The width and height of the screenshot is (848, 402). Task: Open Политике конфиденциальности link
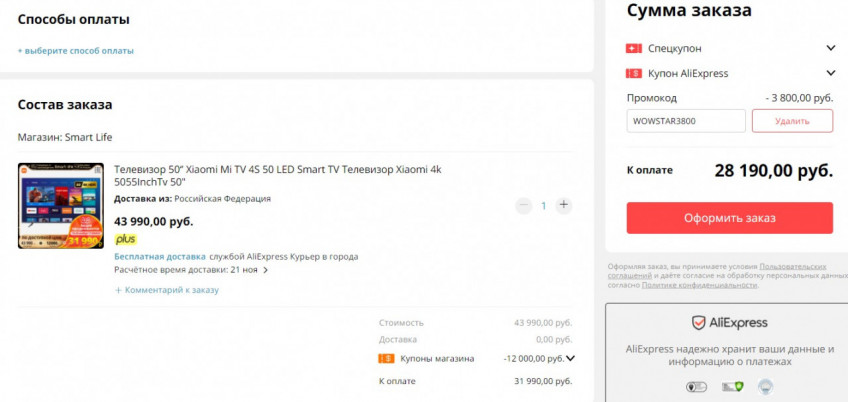[x=699, y=285]
